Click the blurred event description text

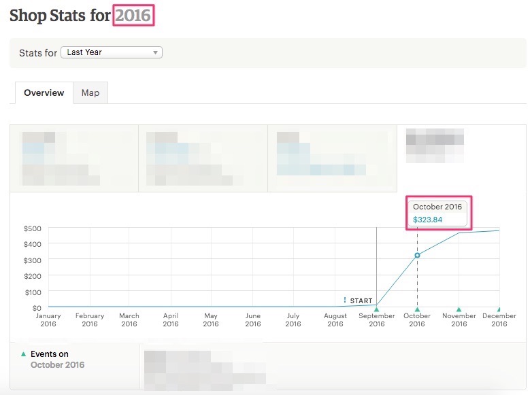click(204, 366)
